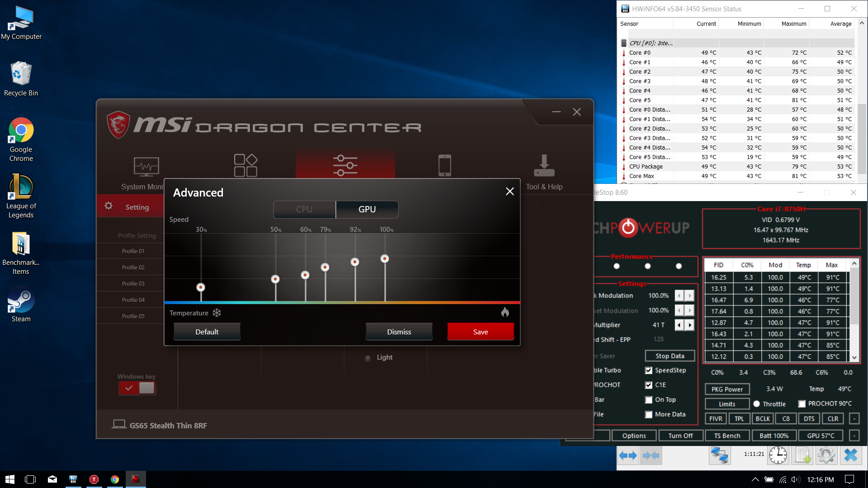Open HWiNFO settings gear icon

(826, 455)
